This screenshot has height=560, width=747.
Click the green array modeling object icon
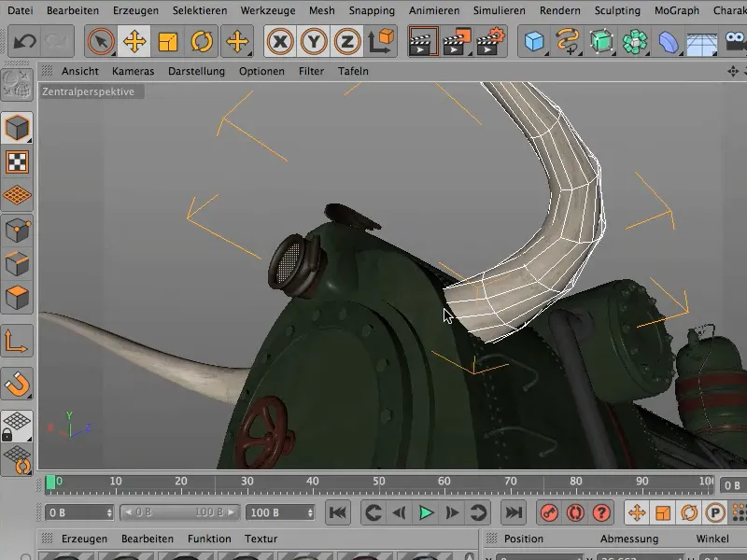[635, 42]
